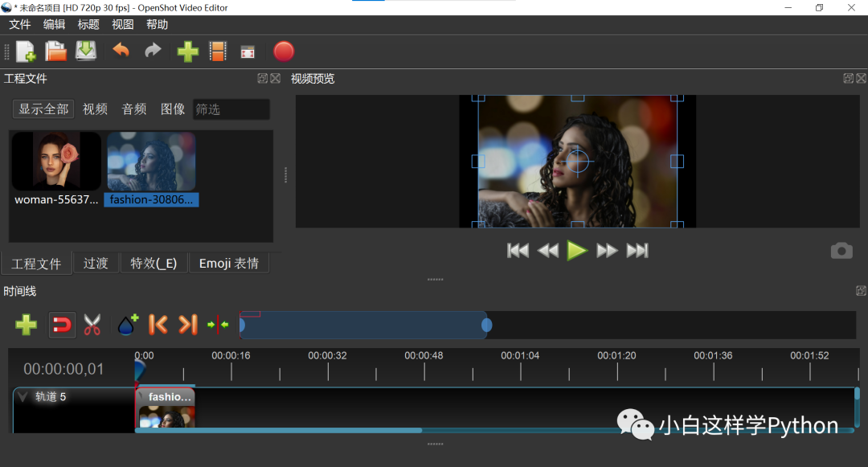Click the timeline horizontal scrollbar
This screenshot has width=868, height=467.
pyautogui.click(x=278, y=430)
